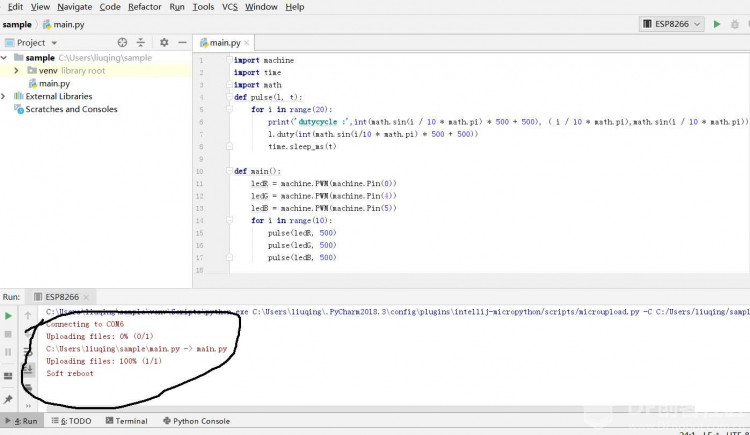Click 'Soft reboot' console output line
The image size is (750, 435).
(70, 373)
